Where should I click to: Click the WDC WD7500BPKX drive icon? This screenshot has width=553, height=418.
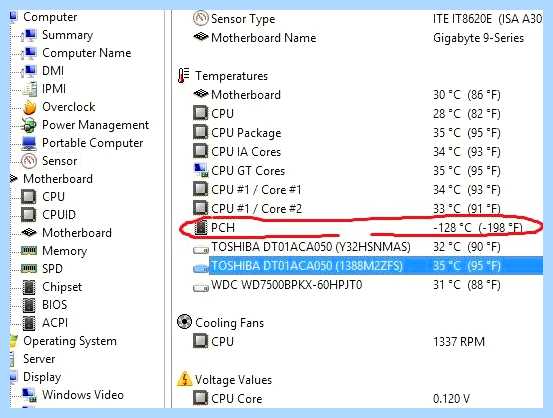click(x=201, y=288)
